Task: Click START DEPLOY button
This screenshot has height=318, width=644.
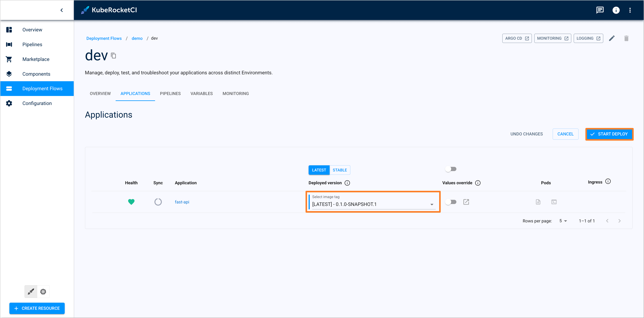Action: coord(610,134)
